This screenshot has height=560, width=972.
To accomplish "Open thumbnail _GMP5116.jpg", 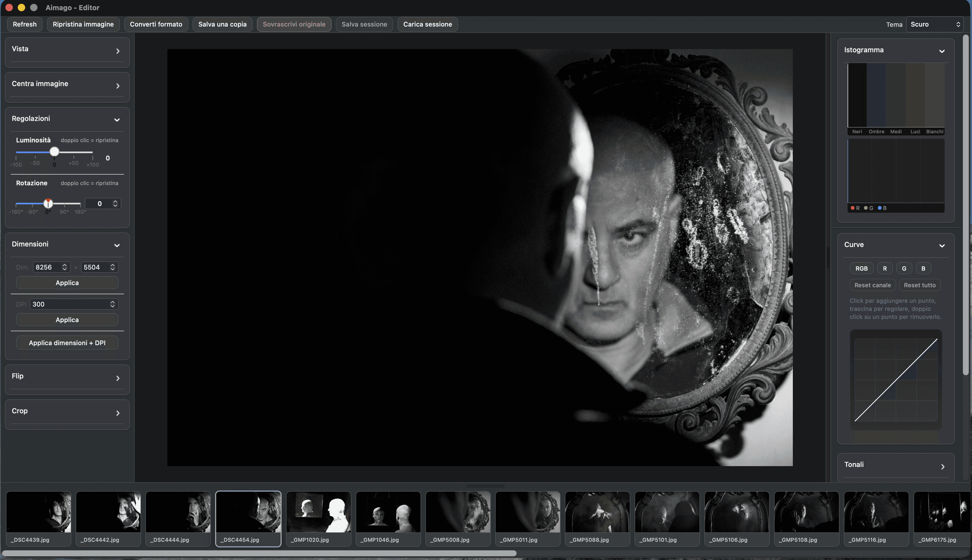I will coord(876,518).
